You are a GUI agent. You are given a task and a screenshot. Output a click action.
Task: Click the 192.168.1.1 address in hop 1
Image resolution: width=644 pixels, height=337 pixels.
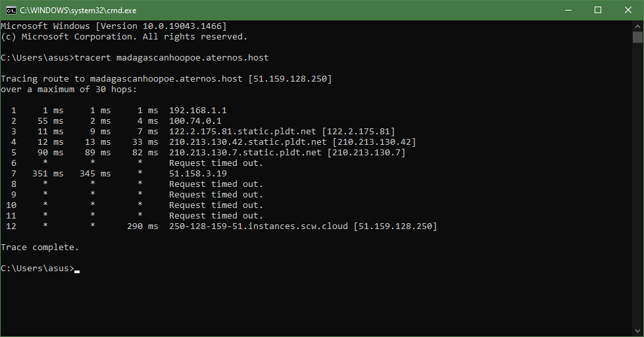pyautogui.click(x=197, y=111)
